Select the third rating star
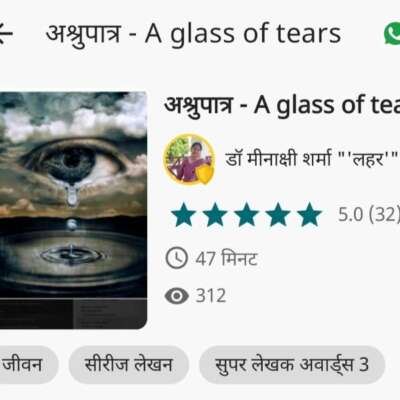 pyautogui.click(x=247, y=215)
